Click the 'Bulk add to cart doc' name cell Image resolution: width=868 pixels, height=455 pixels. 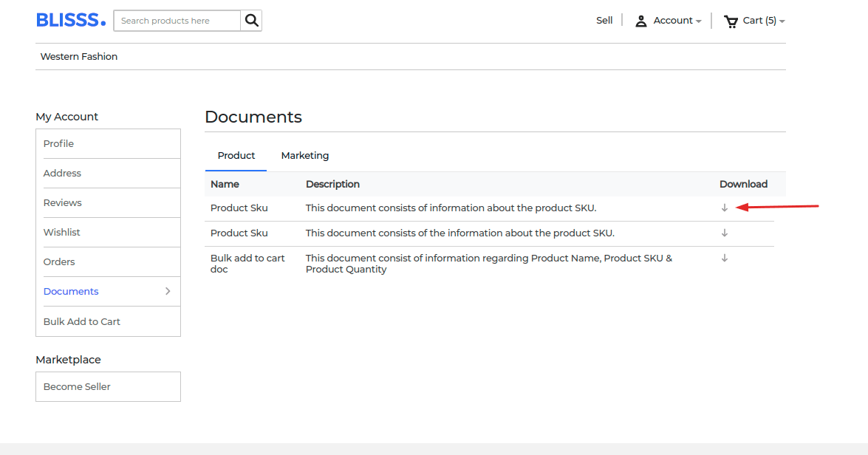point(247,264)
